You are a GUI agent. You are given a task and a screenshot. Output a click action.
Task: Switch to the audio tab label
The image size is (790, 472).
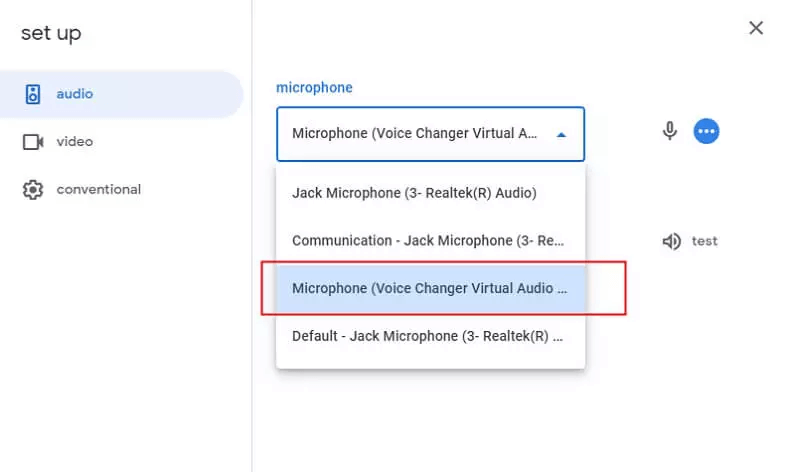point(75,95)
